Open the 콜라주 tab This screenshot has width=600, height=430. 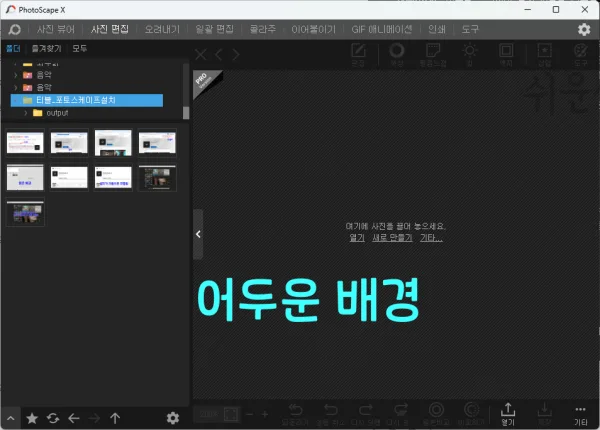[263, 29]
